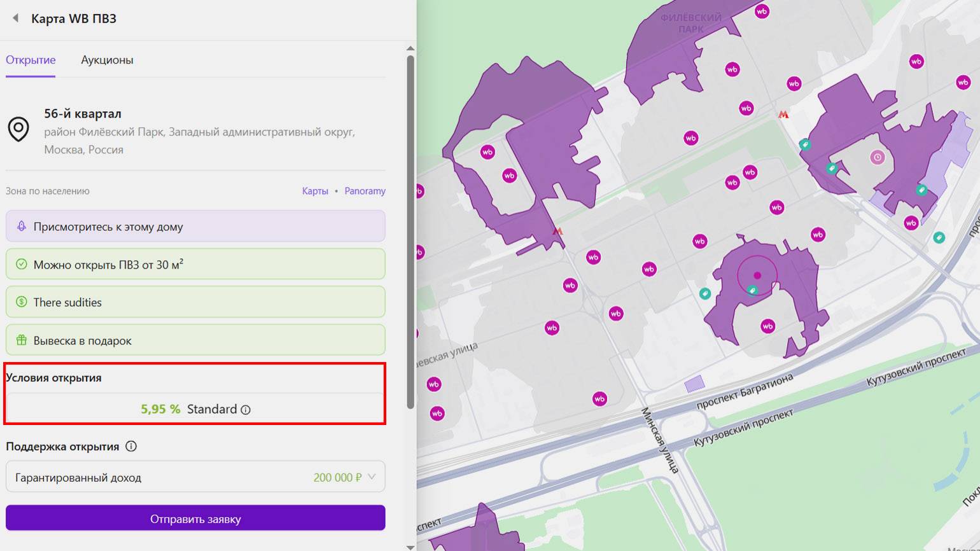The width and height of the screenshot is (980, 551).
Task: Click the wb marker inside the central purple zone
Action: (x=768, y=326)
